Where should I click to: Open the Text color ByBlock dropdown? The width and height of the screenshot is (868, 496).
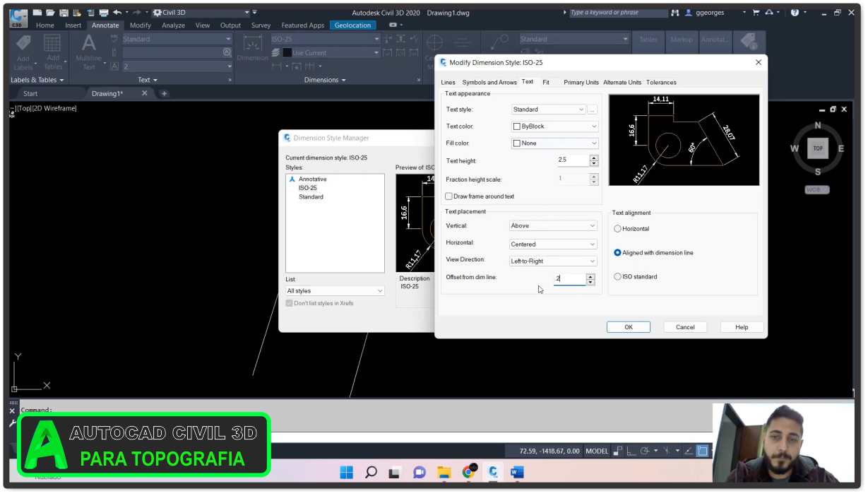pos(554,126)
